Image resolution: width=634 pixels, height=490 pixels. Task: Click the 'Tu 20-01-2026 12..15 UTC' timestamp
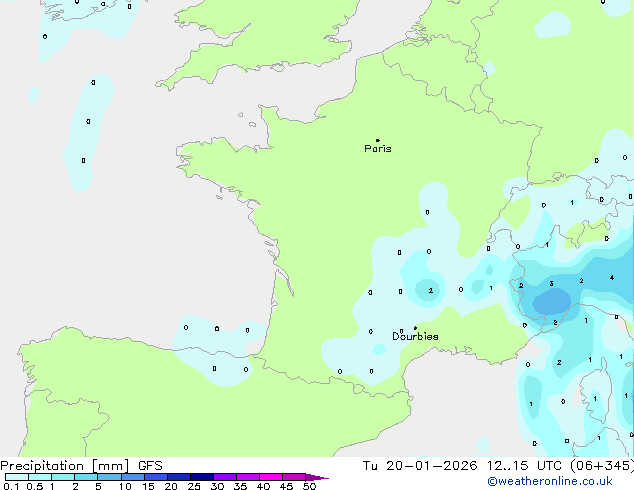coord(462,466)
